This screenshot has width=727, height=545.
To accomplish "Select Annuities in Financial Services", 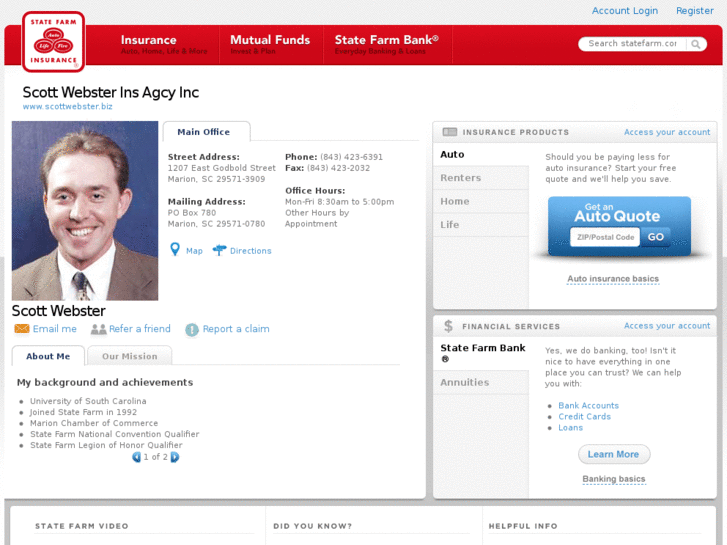I will [481, 382].
